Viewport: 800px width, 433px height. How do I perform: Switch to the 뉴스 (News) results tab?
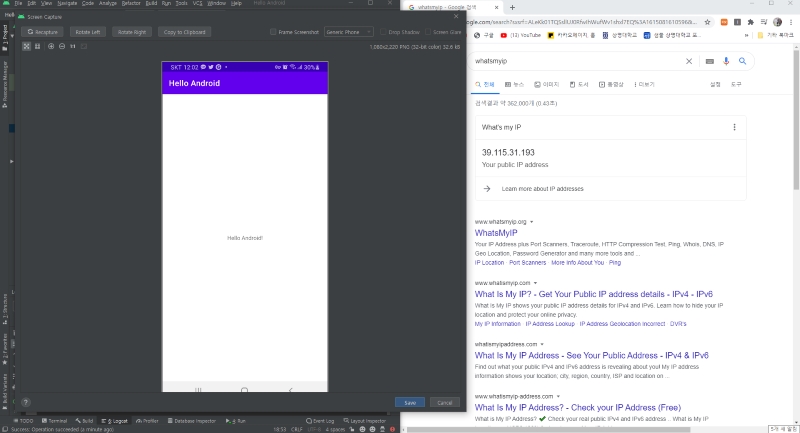pos(514,85)
